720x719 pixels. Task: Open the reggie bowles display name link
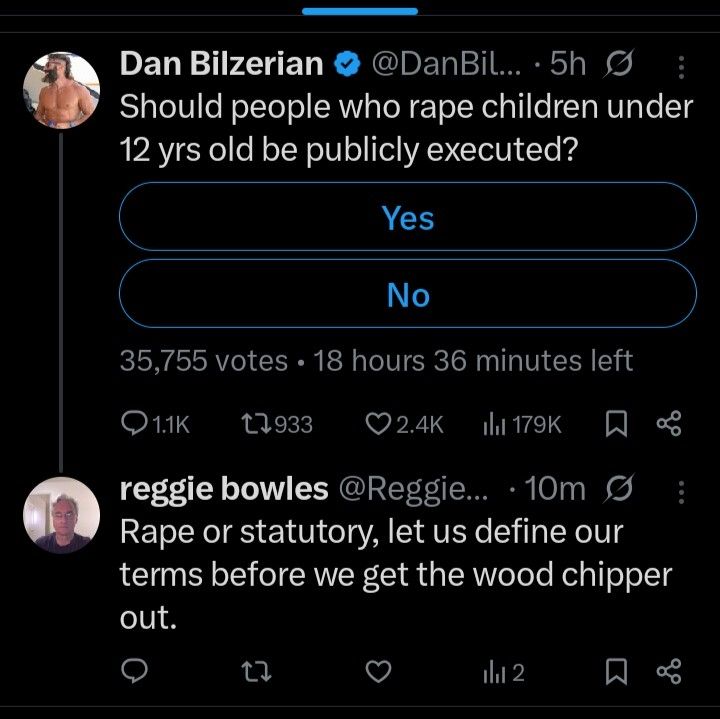coord(223,488)
